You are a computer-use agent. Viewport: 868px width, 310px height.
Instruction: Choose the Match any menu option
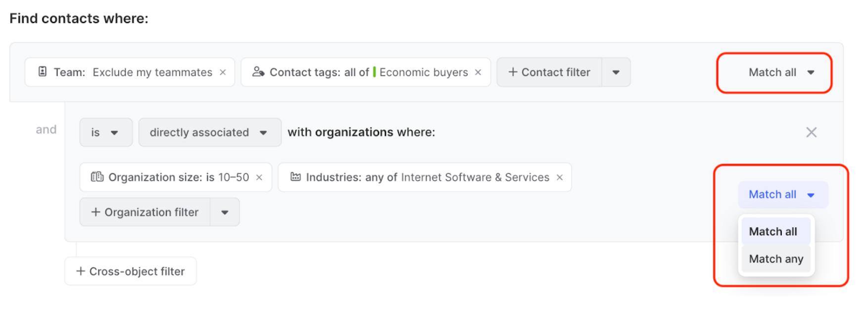tap(776, 258)
